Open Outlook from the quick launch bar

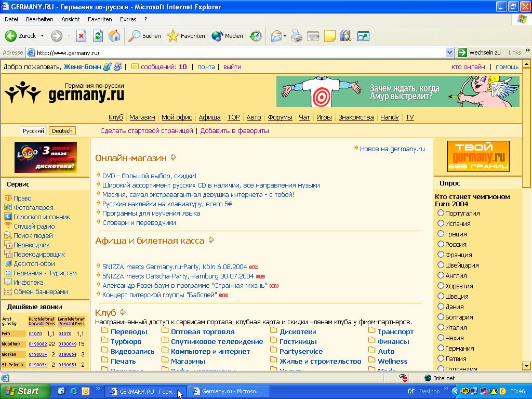tap(86, 391)
